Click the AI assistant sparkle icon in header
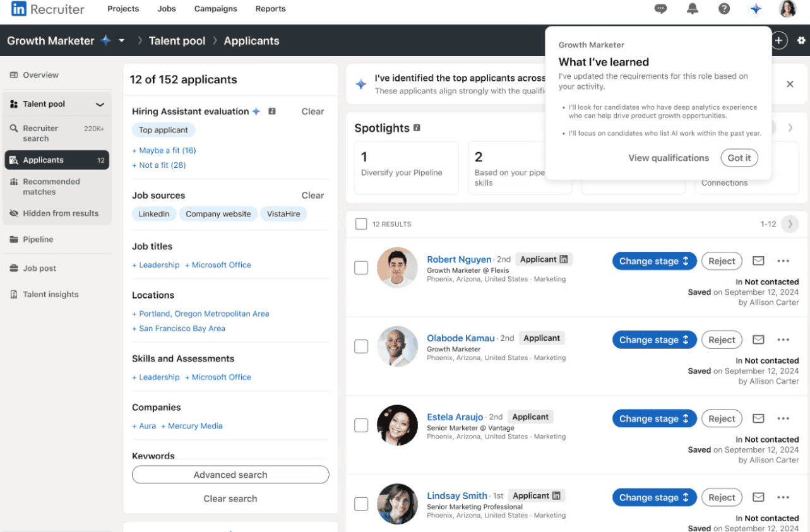810x532 pixels. pos(756,8)
